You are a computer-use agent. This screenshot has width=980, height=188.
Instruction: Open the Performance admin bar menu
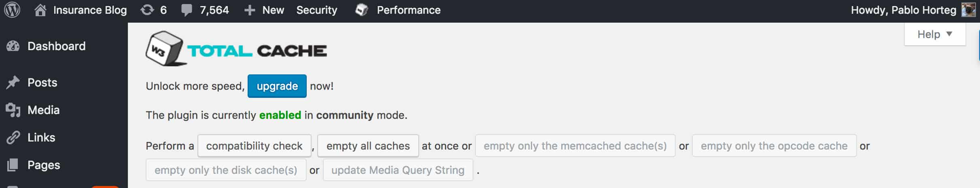(409, 10)
